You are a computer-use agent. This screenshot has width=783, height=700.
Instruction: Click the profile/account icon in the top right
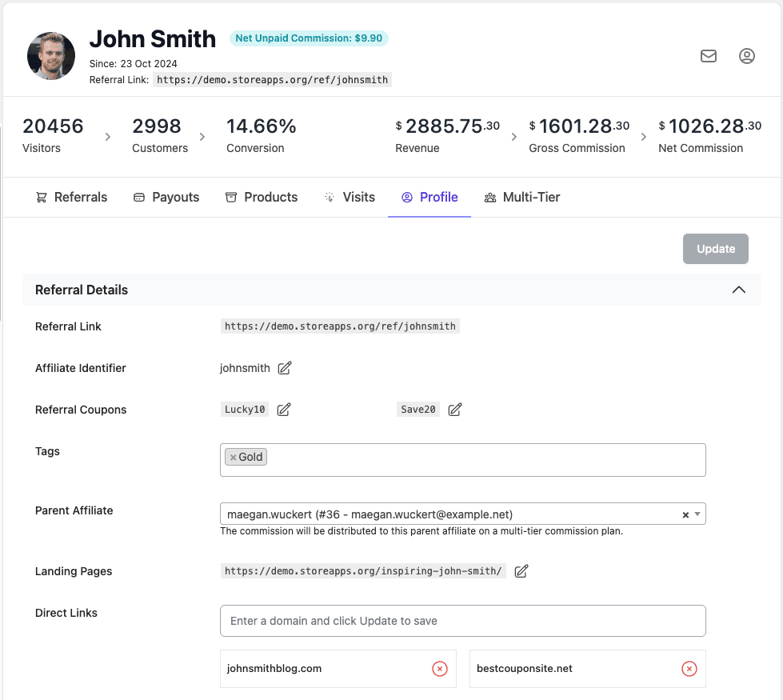pyautogui.click(x=746, y=56)
